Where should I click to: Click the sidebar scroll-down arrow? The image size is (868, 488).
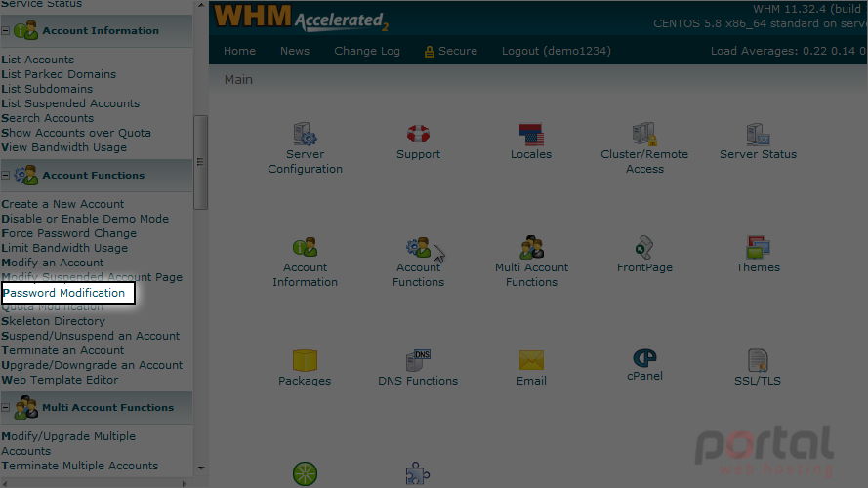200,468
